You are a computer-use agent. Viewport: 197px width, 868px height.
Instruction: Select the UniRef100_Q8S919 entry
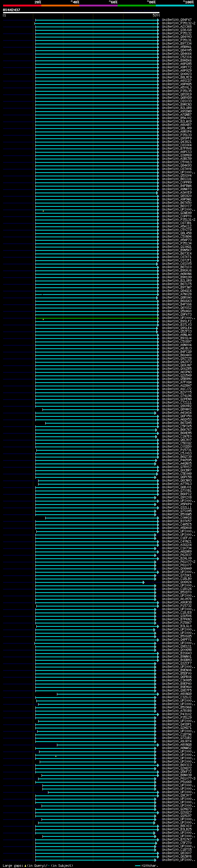(177, 94)
